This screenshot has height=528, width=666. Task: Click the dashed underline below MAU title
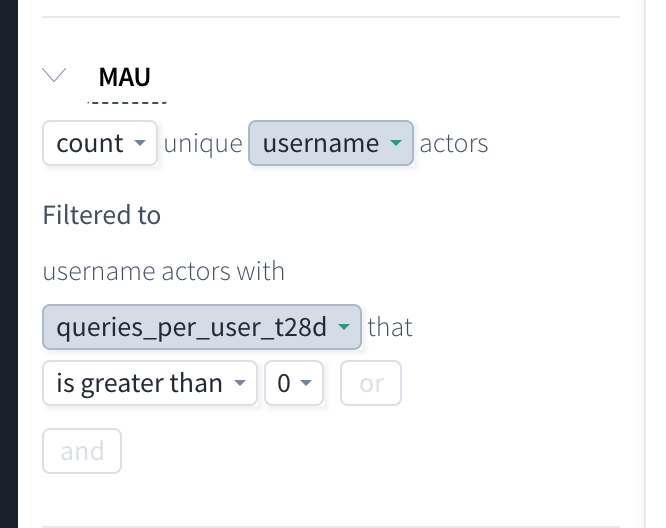pyautogui.click(x=127, y=102)
